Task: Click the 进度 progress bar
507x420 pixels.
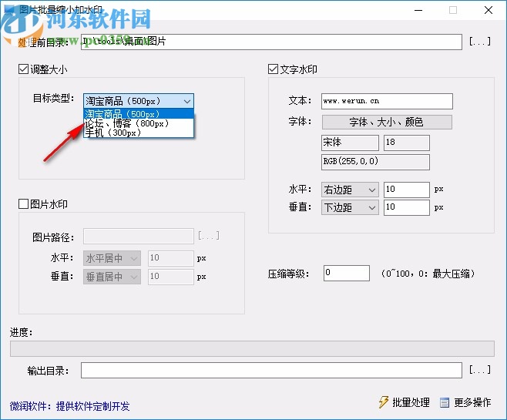Action: point(252,348)
